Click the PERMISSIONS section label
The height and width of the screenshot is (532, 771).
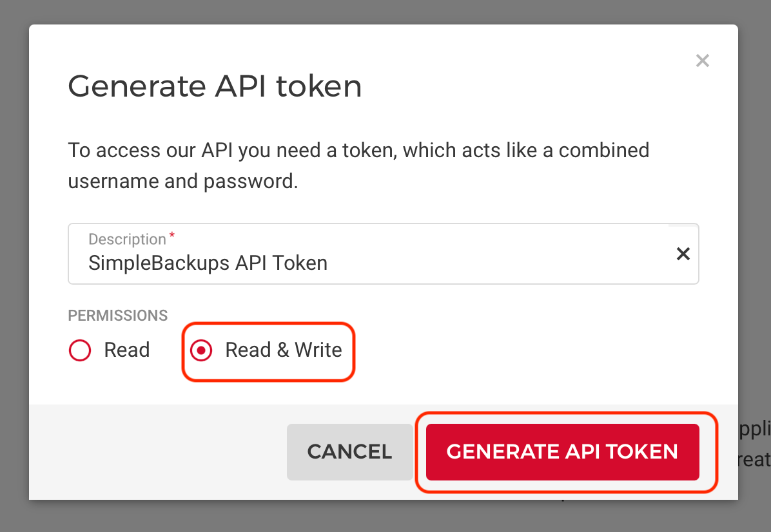coord(117,316)
